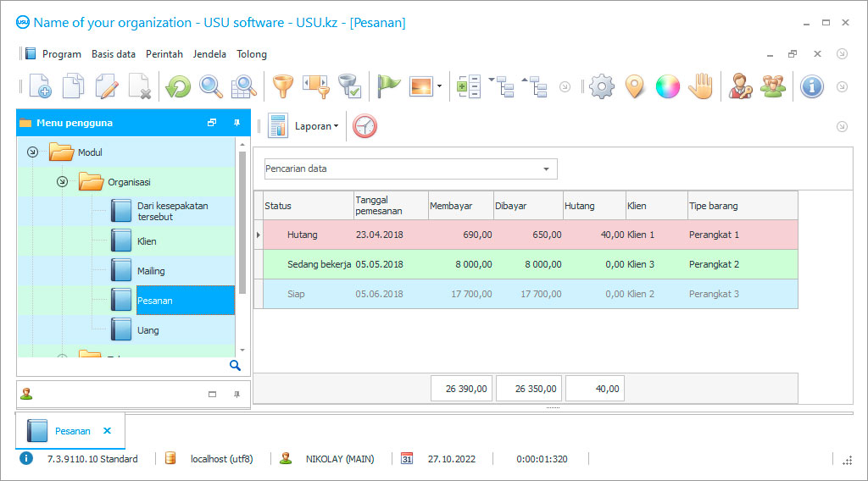Viewport: 868px width, 481px height.
Task: Open the Klien tree item
Action: tap(147, 241)
